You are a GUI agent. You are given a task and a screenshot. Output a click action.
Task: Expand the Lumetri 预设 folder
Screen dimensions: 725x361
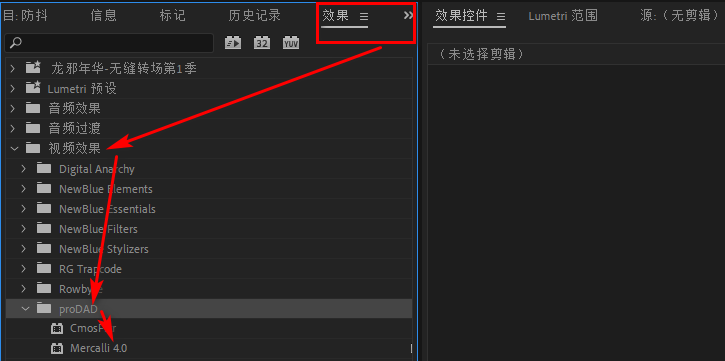pyautogui.click(x=12, y=89)
